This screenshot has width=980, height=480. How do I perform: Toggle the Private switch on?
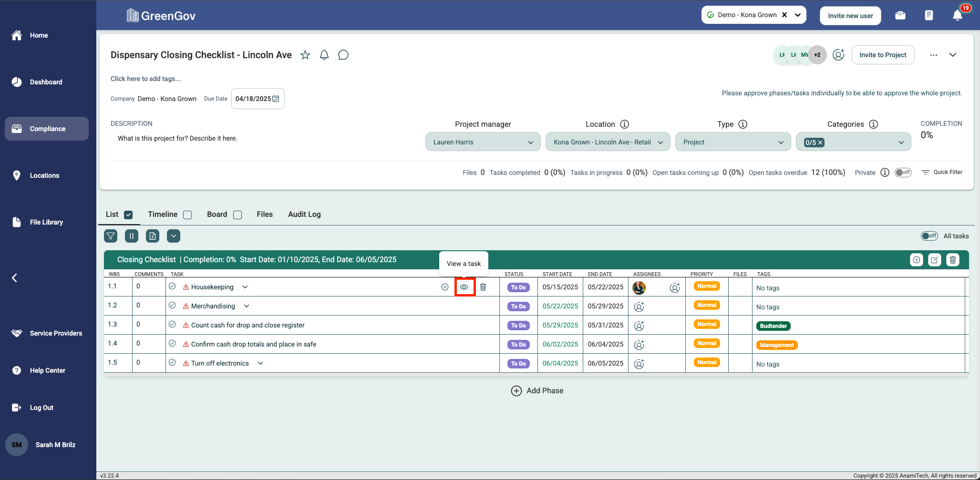pos(903,173)
